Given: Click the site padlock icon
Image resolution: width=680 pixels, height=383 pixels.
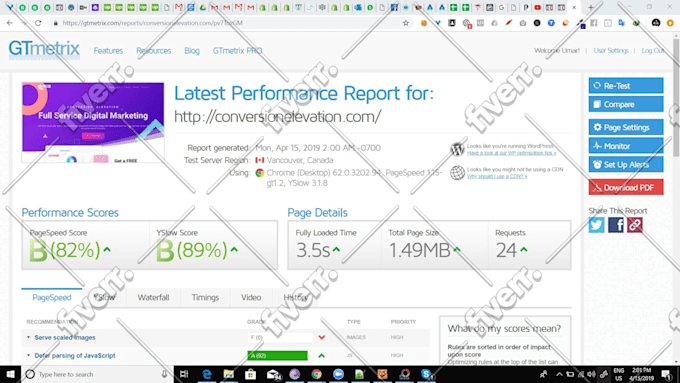Looking at the screenshot, I should [x=55, y=23].
